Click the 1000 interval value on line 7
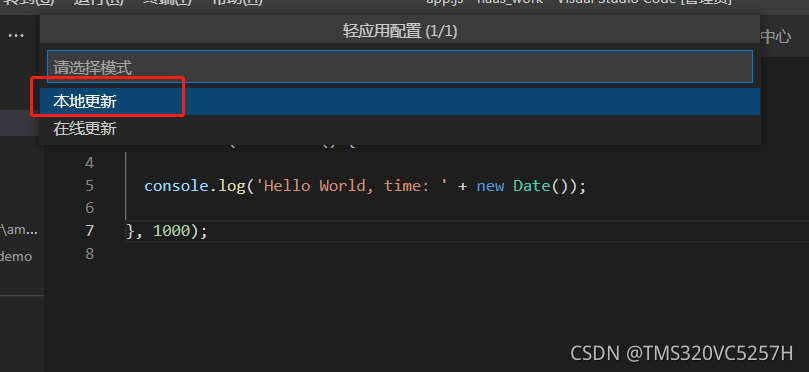The width and height of the screenshot is (809, 372). [172, 231]
